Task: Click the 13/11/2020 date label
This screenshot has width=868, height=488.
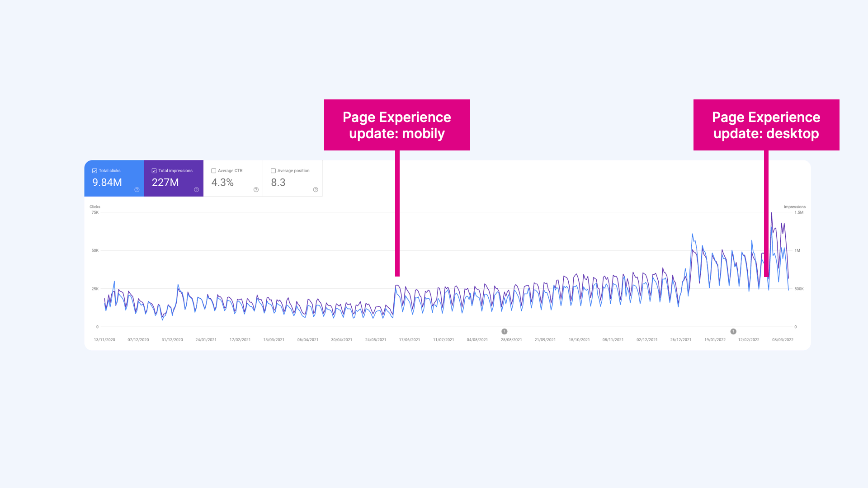Action: 104,339
